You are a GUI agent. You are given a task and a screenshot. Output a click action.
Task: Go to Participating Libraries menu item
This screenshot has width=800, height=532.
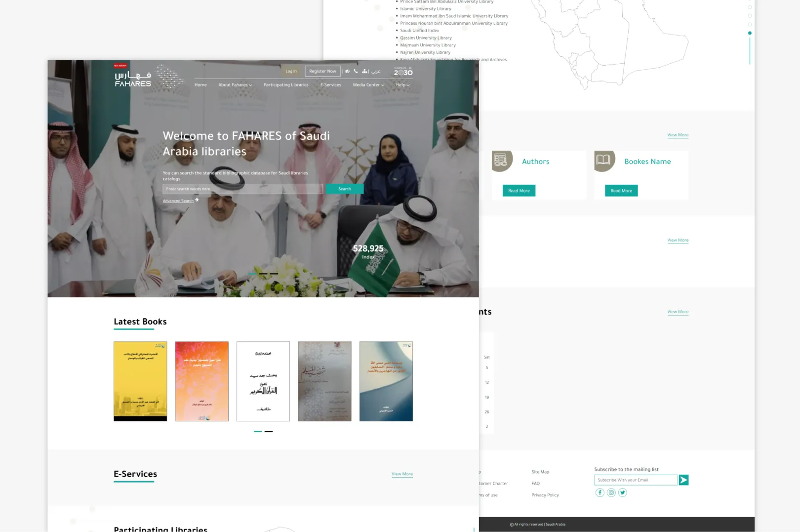pos(286,85)
